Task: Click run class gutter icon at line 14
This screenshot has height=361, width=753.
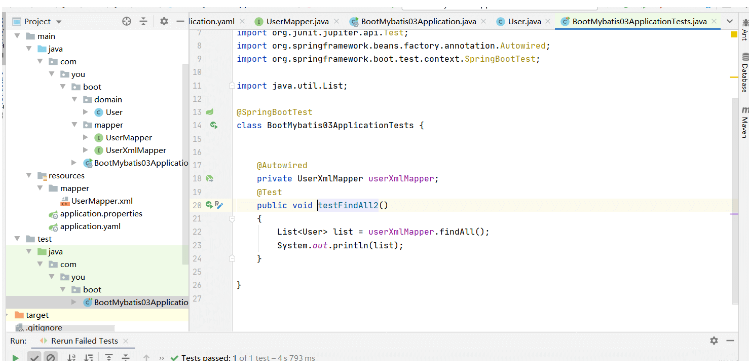Action: (214, 125)
